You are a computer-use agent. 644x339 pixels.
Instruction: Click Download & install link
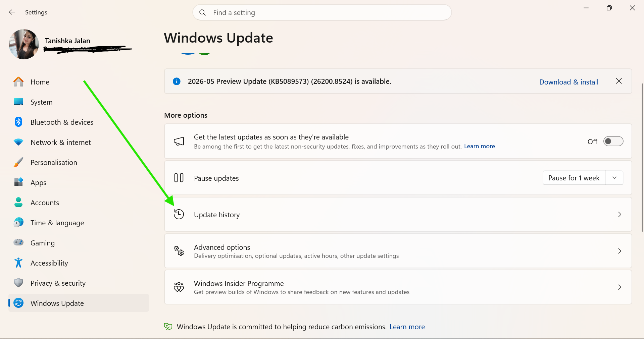coord(569,82)
